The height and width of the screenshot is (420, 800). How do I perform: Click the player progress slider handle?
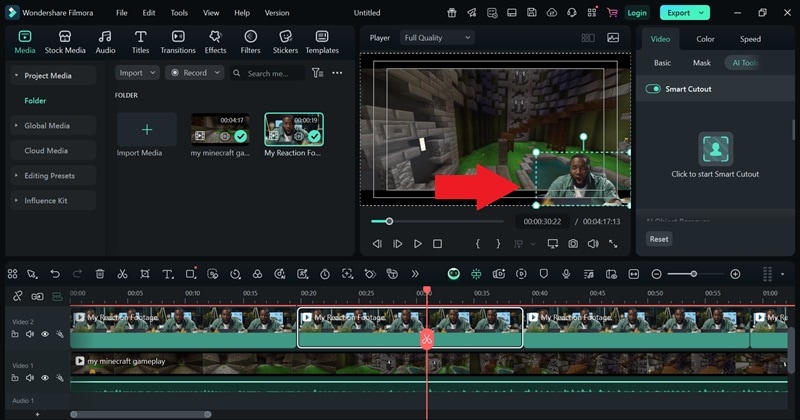tap(389, 221)
